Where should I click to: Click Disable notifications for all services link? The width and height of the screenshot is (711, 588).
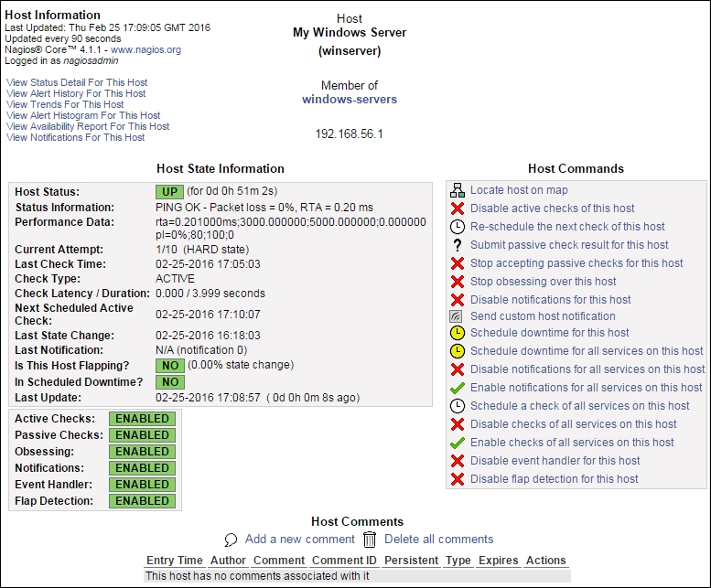tap(587, 369)
